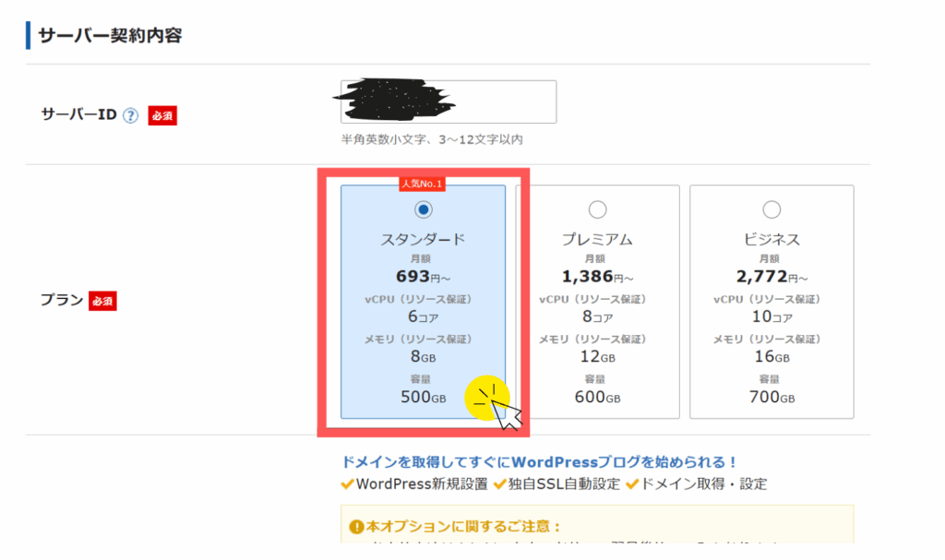
Task: Click the サーバー契約内容 section heading
Action: (x=111, y=36)
